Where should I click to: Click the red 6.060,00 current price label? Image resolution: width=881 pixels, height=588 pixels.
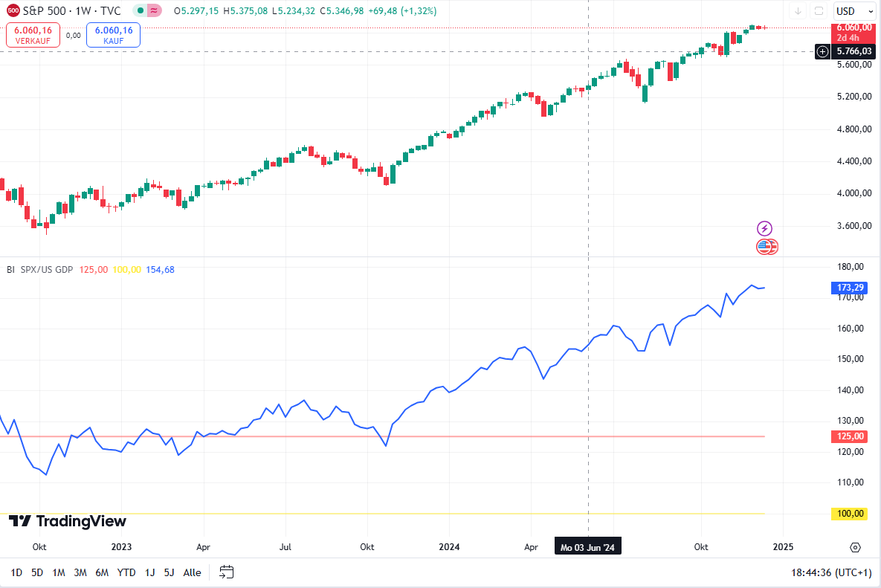coord(853,27)
